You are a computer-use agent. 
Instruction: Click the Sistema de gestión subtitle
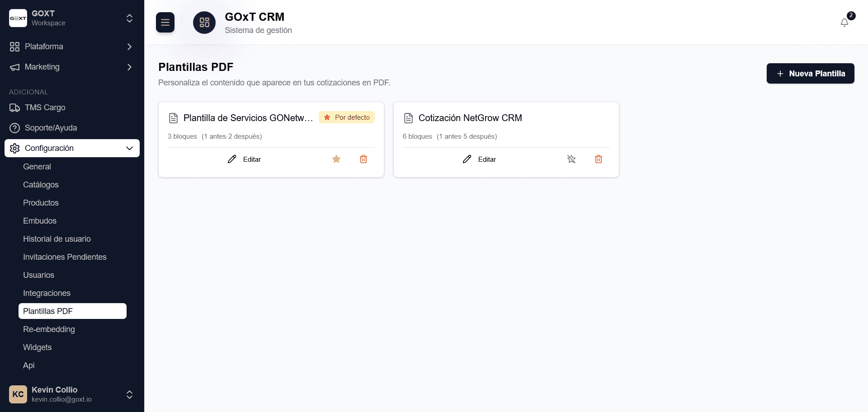coord(258,30)
